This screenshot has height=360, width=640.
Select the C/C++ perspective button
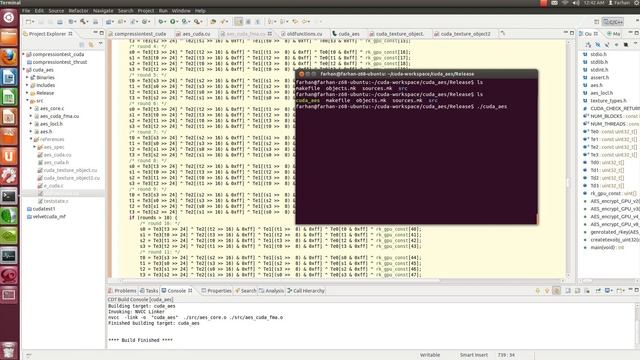click(613, 22)
